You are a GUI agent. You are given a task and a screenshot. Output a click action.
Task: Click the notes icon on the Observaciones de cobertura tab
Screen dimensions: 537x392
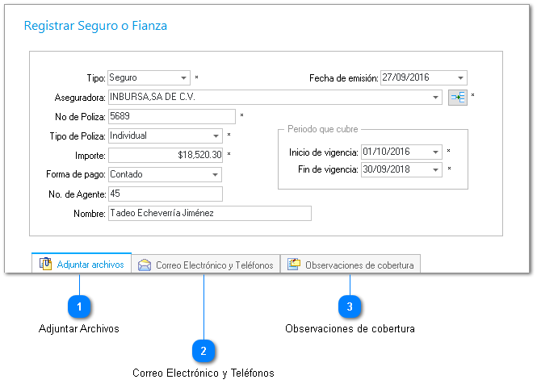[294, 265]
